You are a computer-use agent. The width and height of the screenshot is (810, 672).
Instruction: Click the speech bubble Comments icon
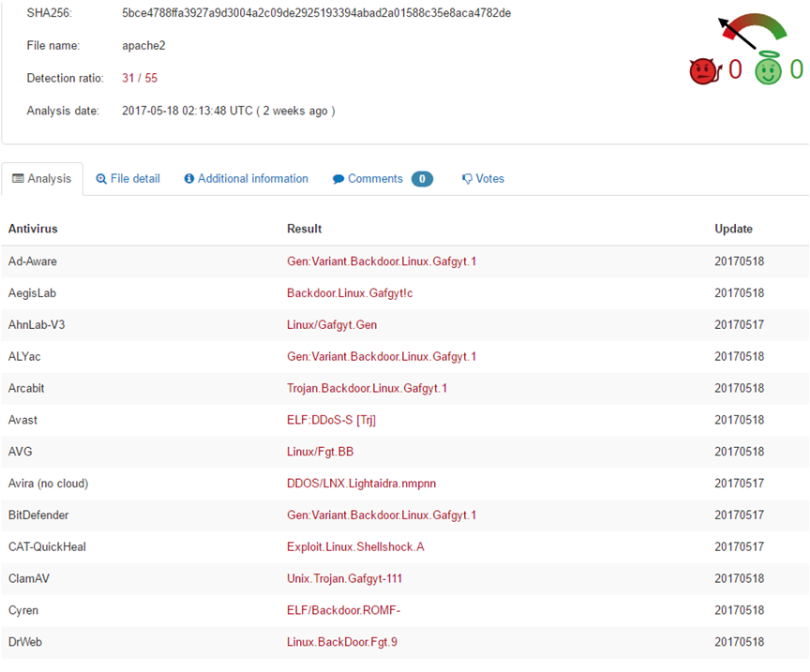point(338,179)
